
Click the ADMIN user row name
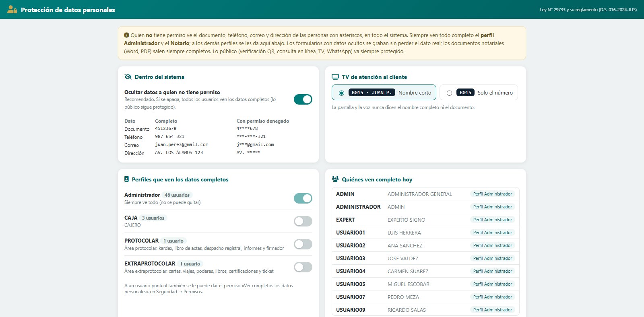coord(345,194)
